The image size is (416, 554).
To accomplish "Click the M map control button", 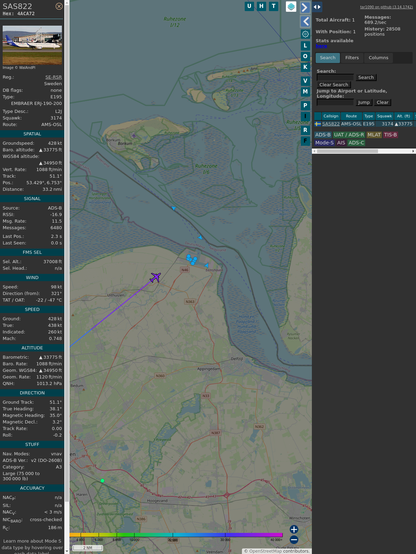I will coord(305,92).
